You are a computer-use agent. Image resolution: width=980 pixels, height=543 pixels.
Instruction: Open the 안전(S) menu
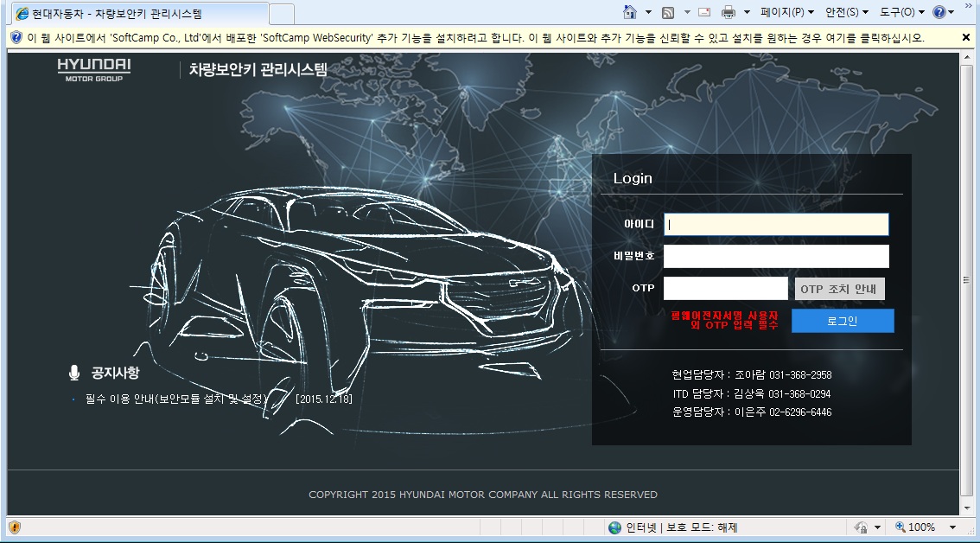[x=847, y=12]
